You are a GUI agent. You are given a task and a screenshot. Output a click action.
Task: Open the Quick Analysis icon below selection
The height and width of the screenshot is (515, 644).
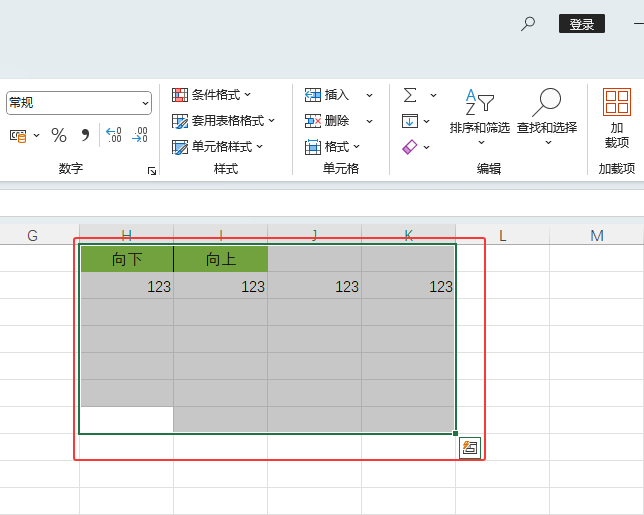[x=470, y=448]
